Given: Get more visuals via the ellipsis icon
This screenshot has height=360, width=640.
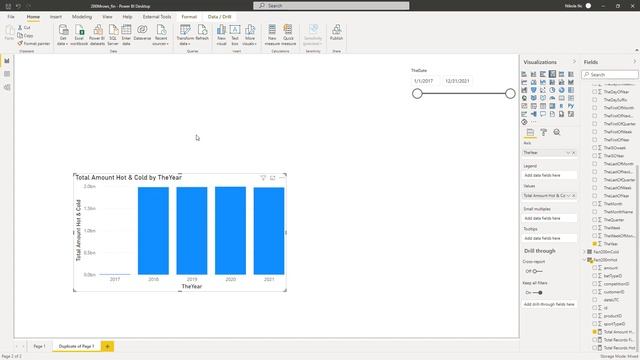Looking at the screenshot, I should tap(533, 122).
